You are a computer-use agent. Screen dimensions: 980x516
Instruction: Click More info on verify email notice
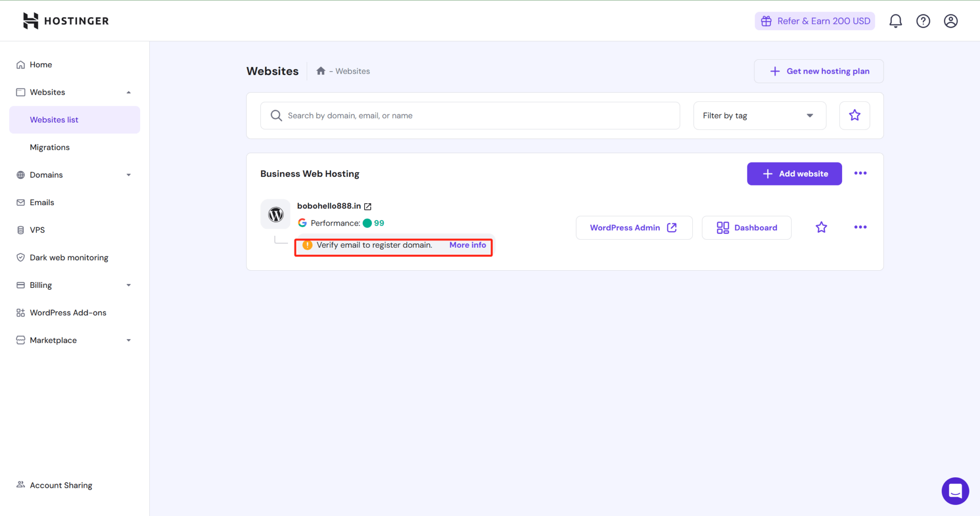coord(468,245)
